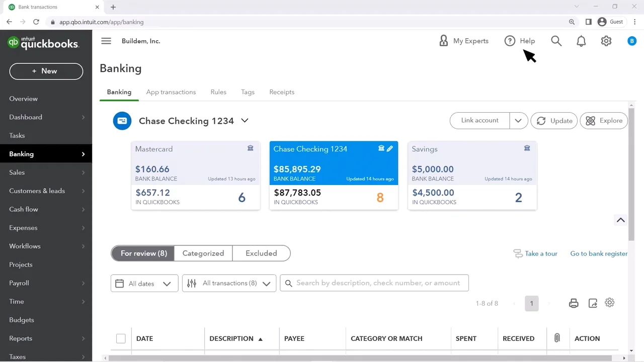
Task: Expand the Dashboard sidebar submenu
Action: pos(84,117)
